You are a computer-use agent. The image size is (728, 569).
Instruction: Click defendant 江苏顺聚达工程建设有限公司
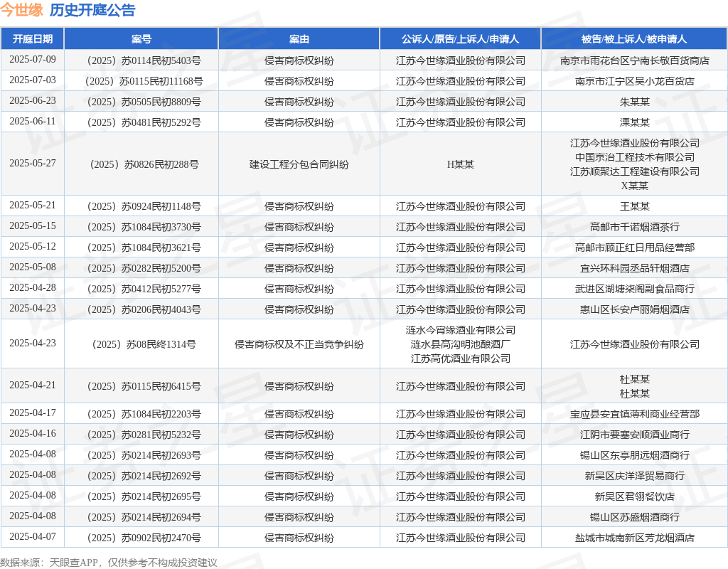click(635, 171)
